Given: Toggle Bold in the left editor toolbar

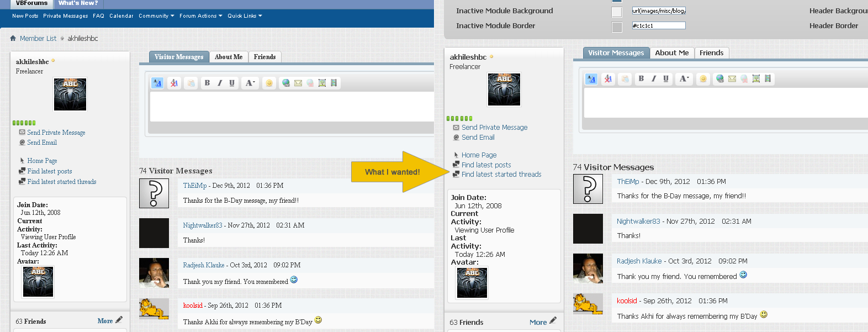Looking at the screenshot, I should tap(207, 83).
